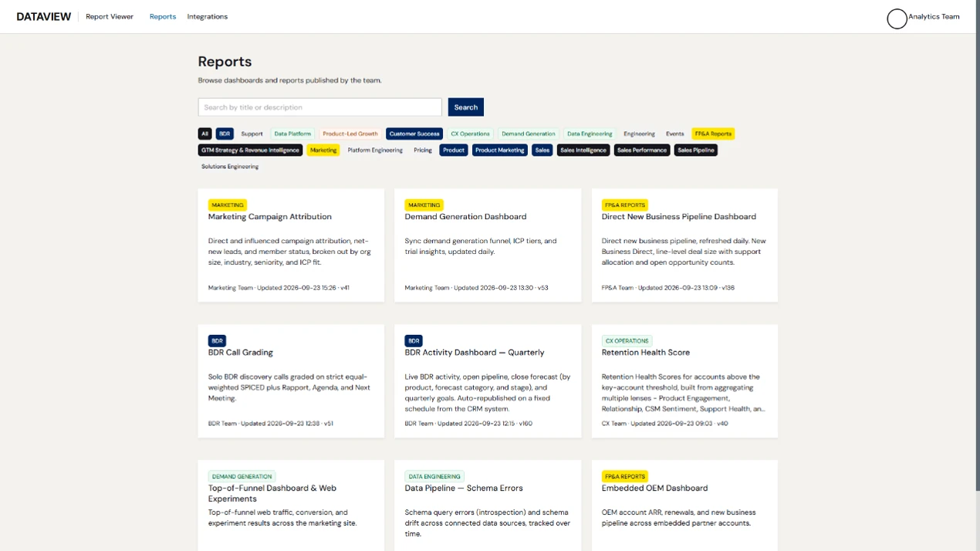Viewport: 980px width, 551px height.
Task: Select the All filter chip
Action: (x=204, y=134)
